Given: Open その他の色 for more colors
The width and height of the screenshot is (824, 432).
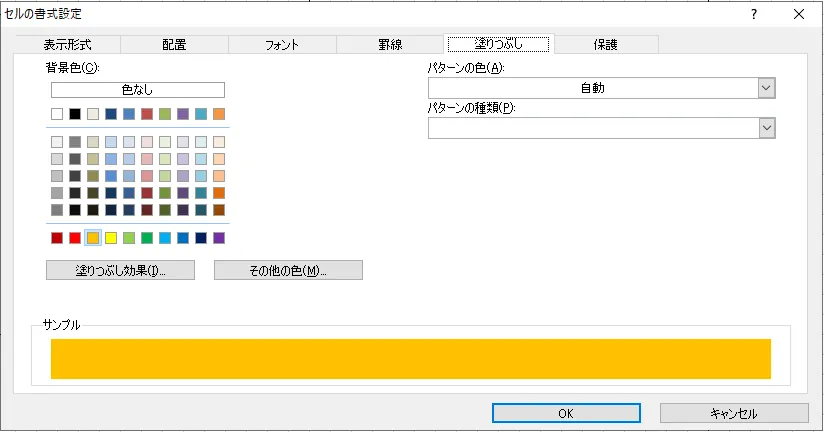Looking at the screenshot, I should pos(288,270).
